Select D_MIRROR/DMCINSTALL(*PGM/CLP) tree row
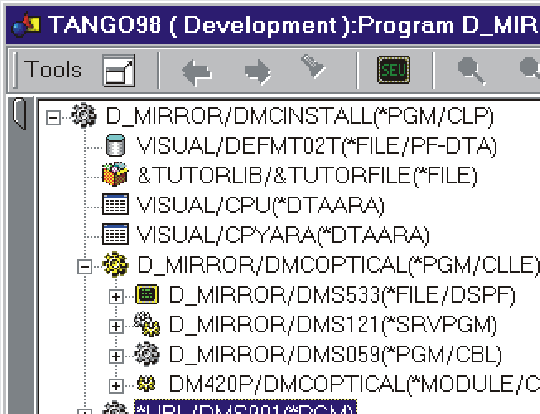The image size is (540, 414). point(300,116)
